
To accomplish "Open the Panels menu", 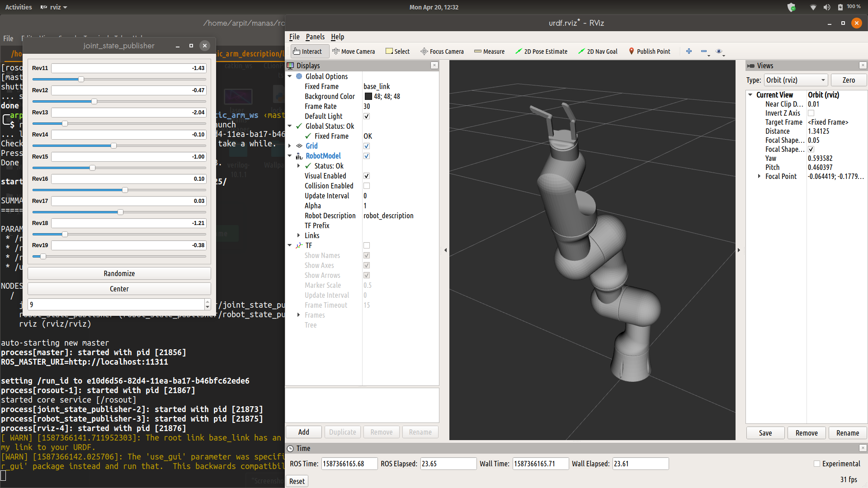I will 315,37.
